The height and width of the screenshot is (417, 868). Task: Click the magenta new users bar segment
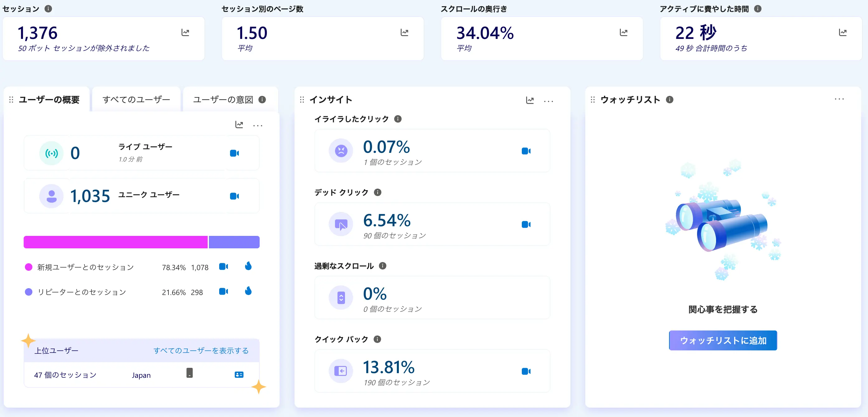115,242
